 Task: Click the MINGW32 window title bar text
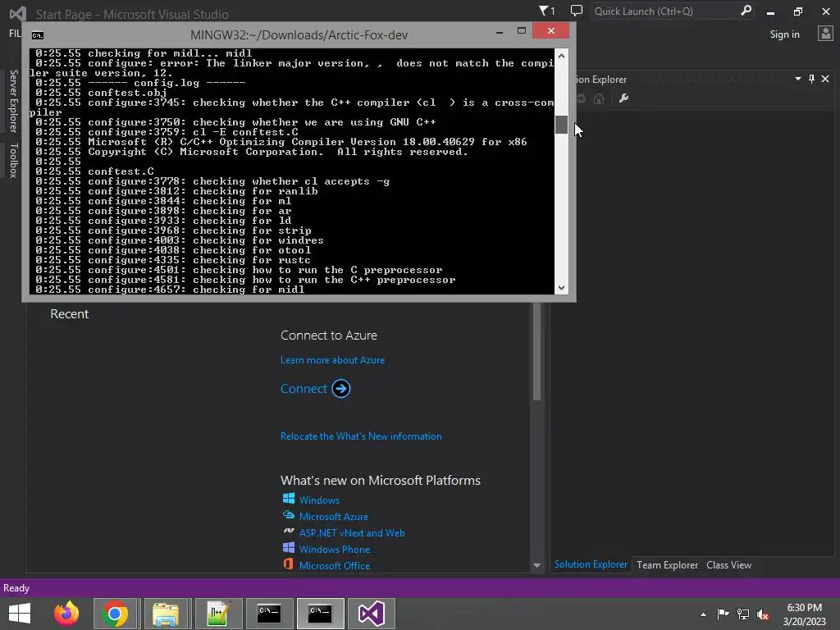coord(299,34)
